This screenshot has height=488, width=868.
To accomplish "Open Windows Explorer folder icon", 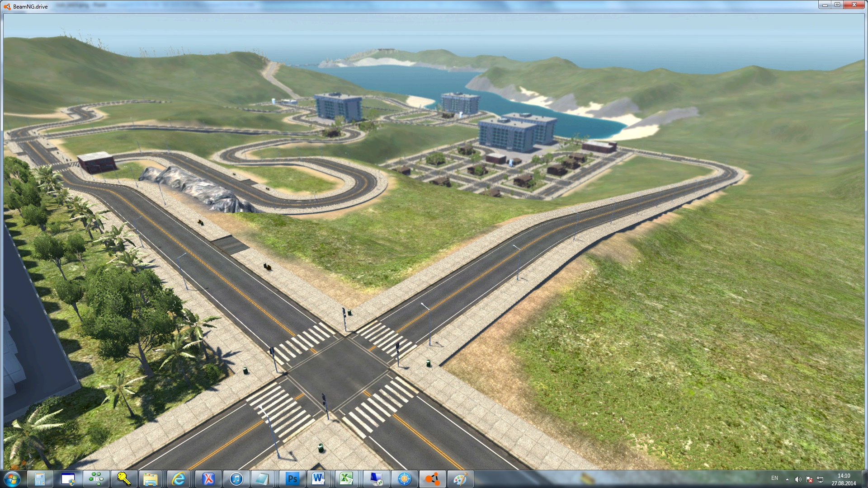I will click(x=151, y=479).
